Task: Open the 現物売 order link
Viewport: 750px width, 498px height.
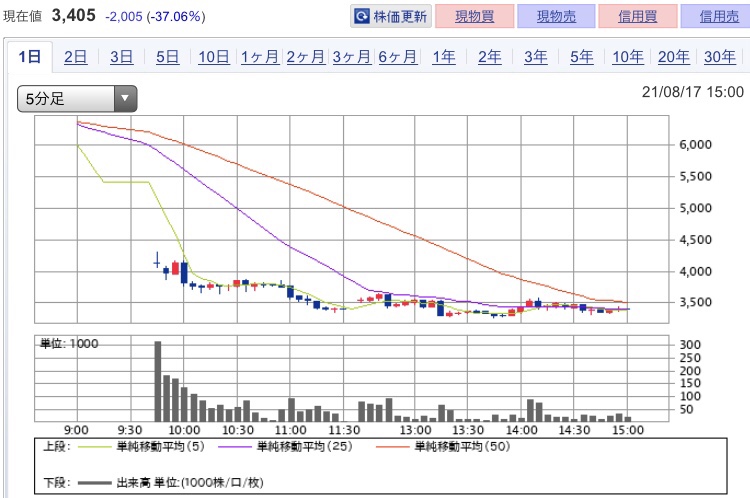Action: [556, 16]
